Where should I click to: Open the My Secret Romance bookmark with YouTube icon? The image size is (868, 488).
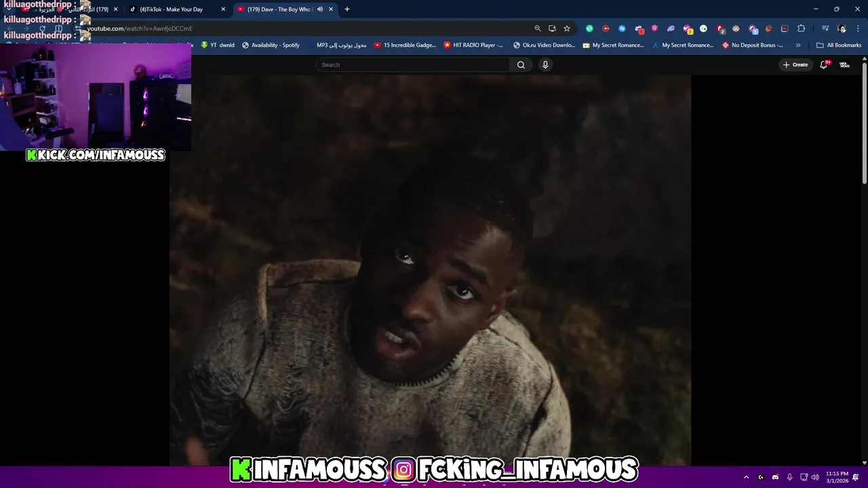tap(613, 45)
